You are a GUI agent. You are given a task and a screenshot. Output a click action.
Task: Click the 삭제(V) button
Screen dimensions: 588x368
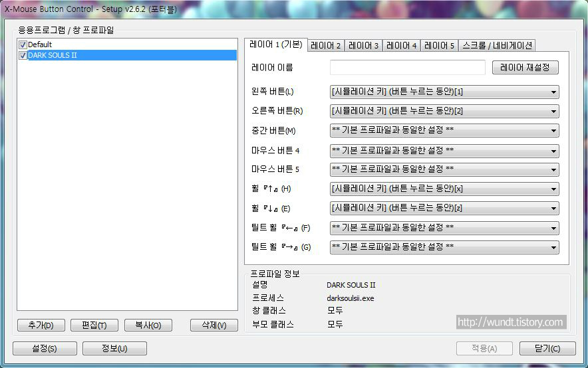(x=214, y=325)
